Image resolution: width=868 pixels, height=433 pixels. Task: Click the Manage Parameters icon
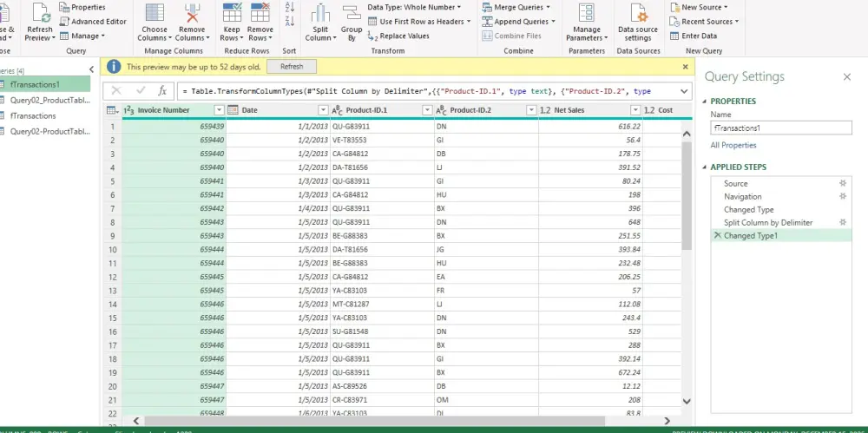click(586, 13)
